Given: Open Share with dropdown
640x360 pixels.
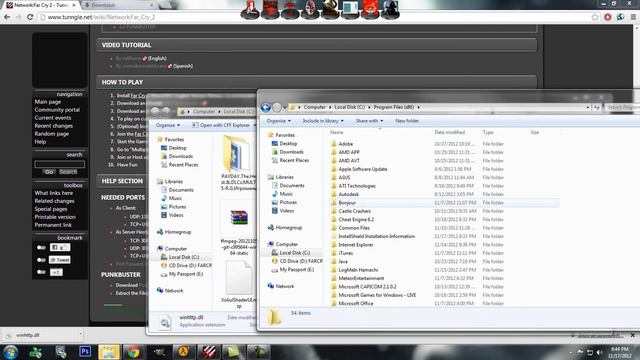Looking at the screenshot, I should tap(369, 121).
